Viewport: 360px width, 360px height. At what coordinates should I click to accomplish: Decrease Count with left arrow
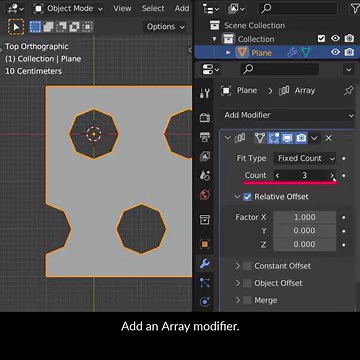[277, 175]
